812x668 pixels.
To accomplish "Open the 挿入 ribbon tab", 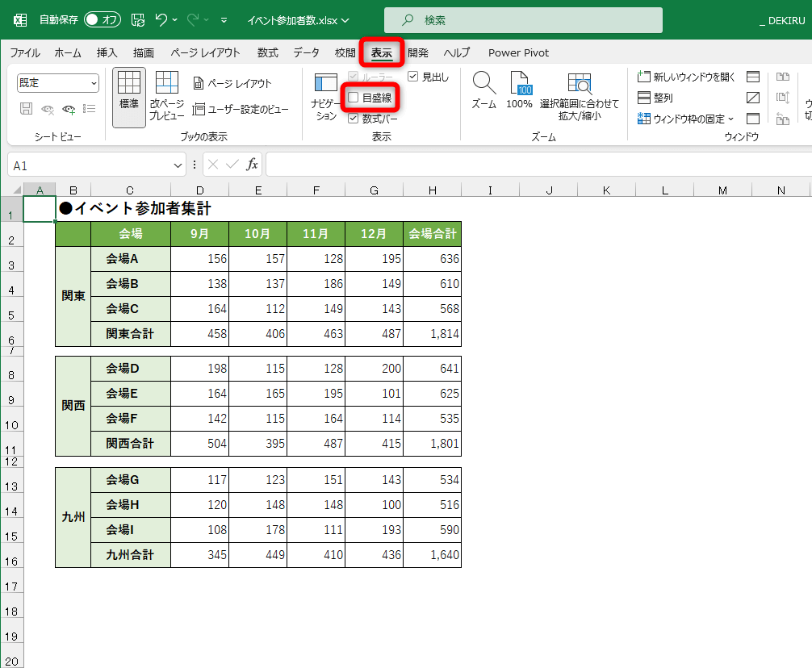I will pyautogui.click(x=107, y=52).
